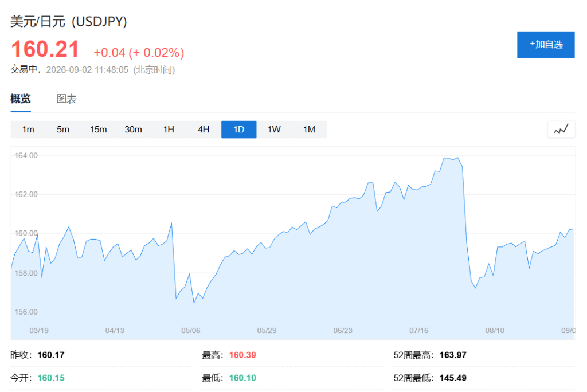Change chart to 1W interval
The width and height of the screenshot is (587, 392).
274,130
